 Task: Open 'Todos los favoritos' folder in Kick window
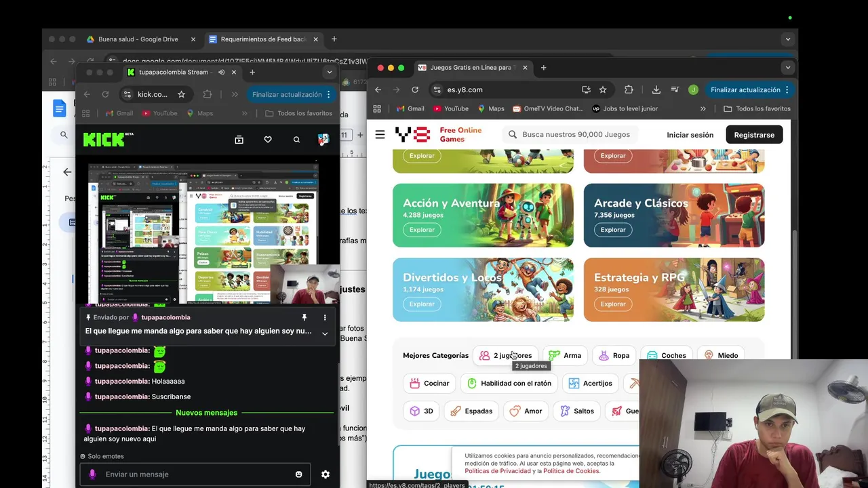pos(298,113)
